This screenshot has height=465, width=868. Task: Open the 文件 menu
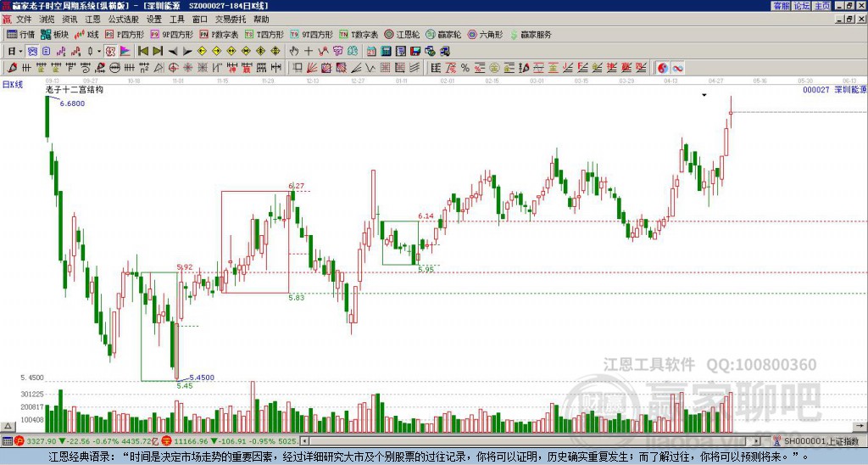pyautogui.click(x=24, y=20)
